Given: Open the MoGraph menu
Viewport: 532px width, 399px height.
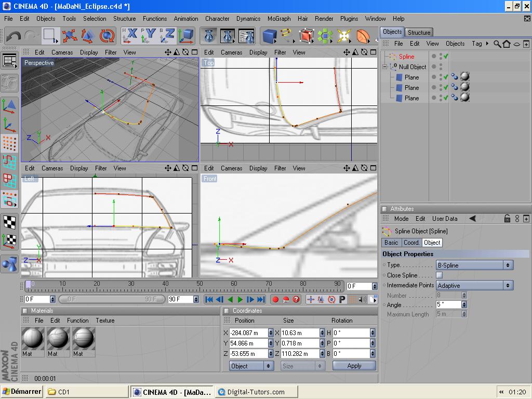Looking at the screenshot, I should pyautogui.click(x=279, y=19).
